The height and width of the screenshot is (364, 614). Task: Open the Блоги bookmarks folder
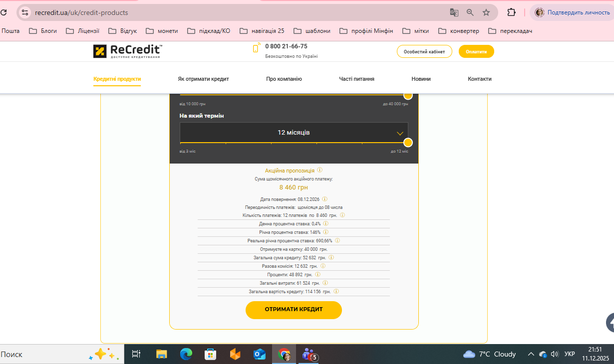pos(43,31)
